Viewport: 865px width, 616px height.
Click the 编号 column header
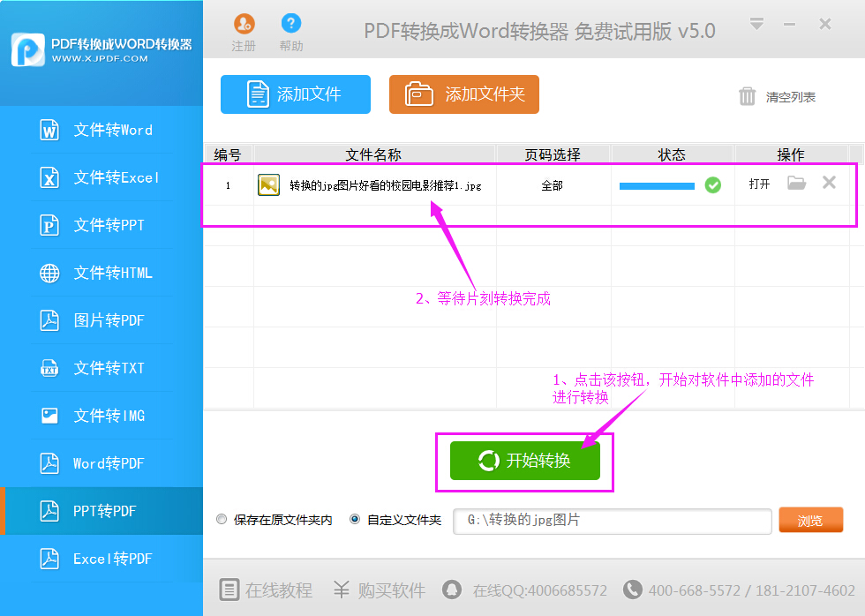pos(228,154)
